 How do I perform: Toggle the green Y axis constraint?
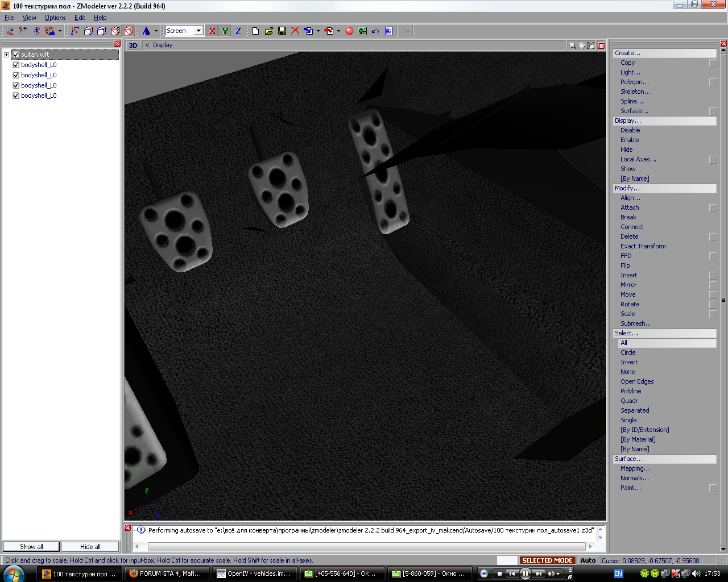(225, 31)
